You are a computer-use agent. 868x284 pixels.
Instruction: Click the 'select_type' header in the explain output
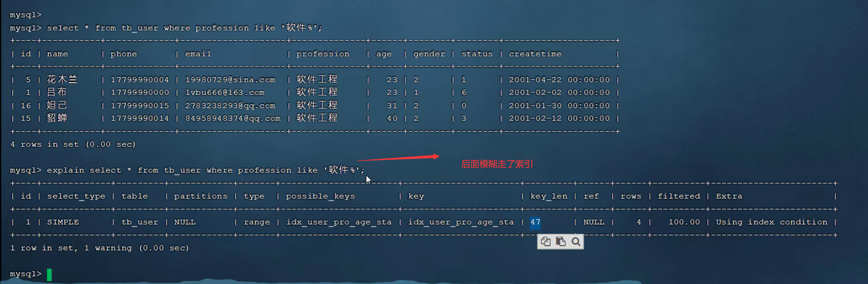coord(76,196)
